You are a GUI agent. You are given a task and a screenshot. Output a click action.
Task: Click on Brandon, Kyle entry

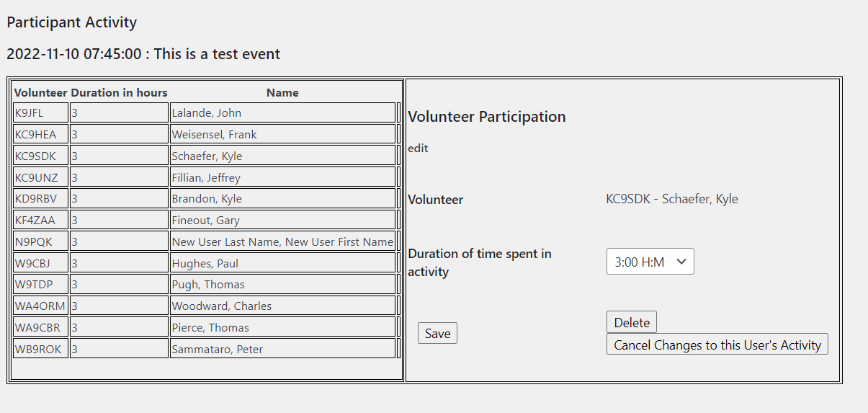pos(282,198)
